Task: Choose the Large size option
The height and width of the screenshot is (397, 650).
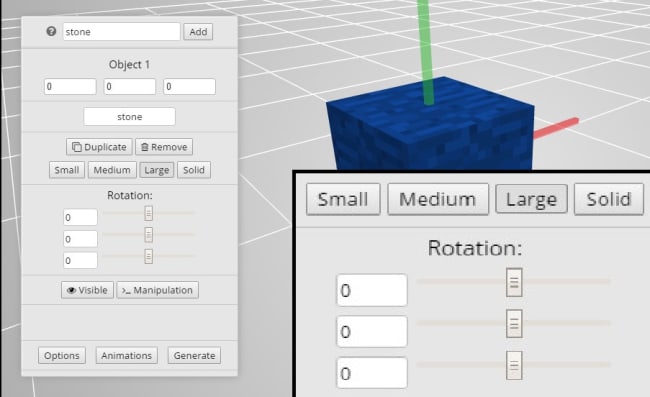Action: pos(157,170)
